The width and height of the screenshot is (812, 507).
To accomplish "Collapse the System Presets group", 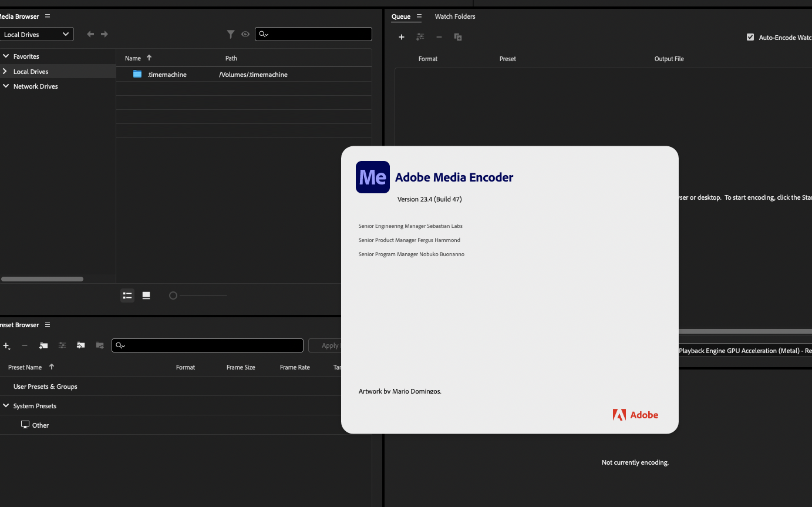I will (6, 406).
